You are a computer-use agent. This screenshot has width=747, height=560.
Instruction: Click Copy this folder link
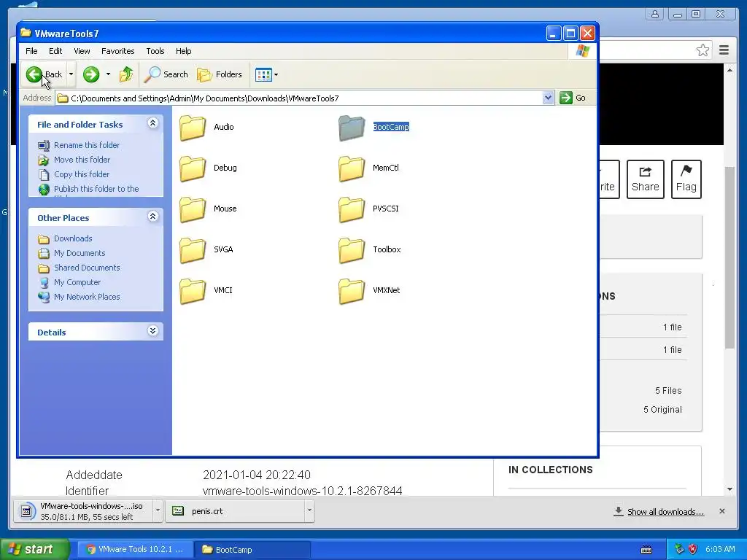[x=82, y=174]
